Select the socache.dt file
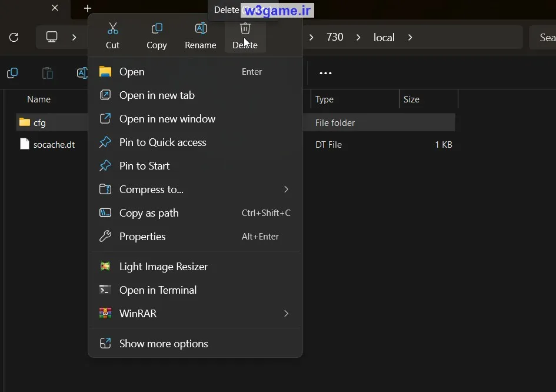This screenshot has height=392, width=556. click(x=54, y=144)
